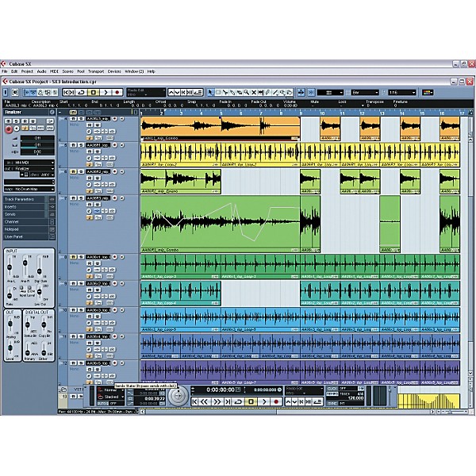Open the drum map dropdown

pos(29,189)
